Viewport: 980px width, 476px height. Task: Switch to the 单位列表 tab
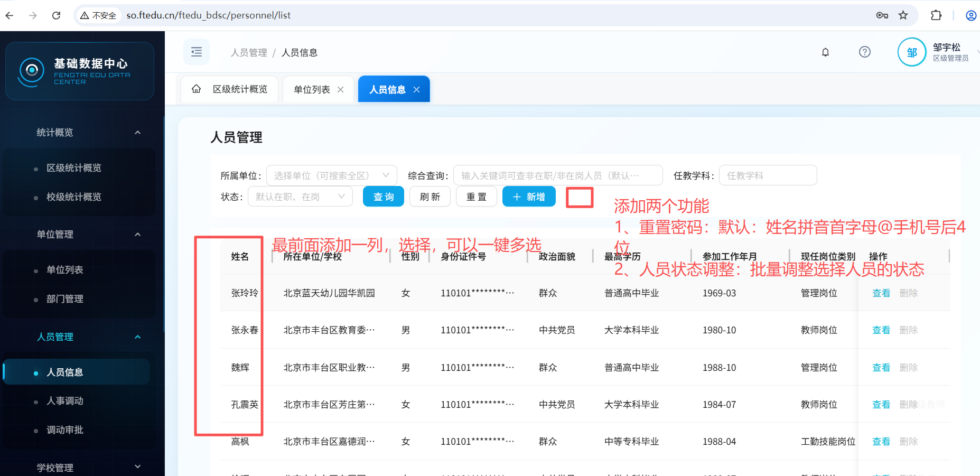pos(312,90)
